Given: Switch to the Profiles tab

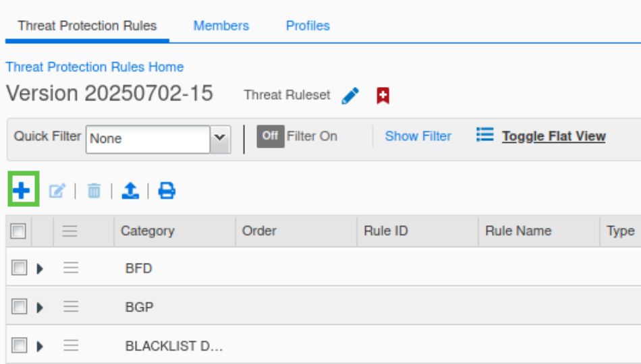Looking at the screenshot, I should [308, 26].
